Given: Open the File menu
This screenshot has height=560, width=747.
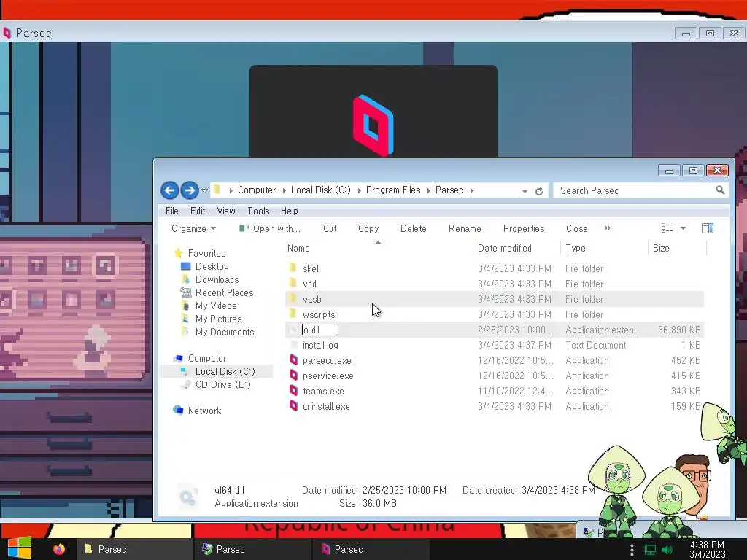Looking at the screenshot, I should coord(172,211).
